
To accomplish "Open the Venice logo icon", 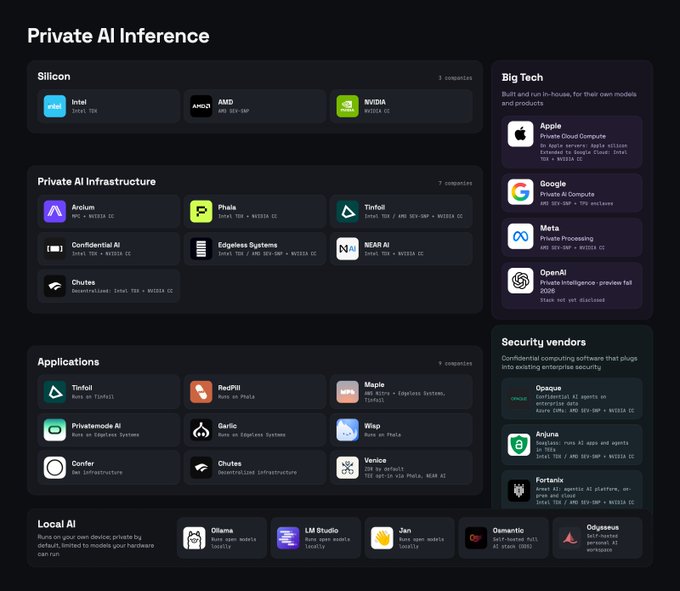I will click(347, 467).
